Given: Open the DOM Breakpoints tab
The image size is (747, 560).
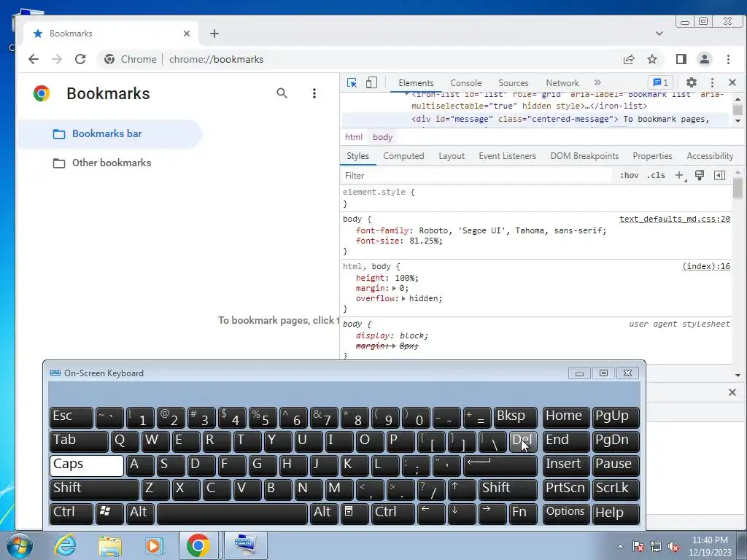Looking at the screenshot, I should (584, 156).
